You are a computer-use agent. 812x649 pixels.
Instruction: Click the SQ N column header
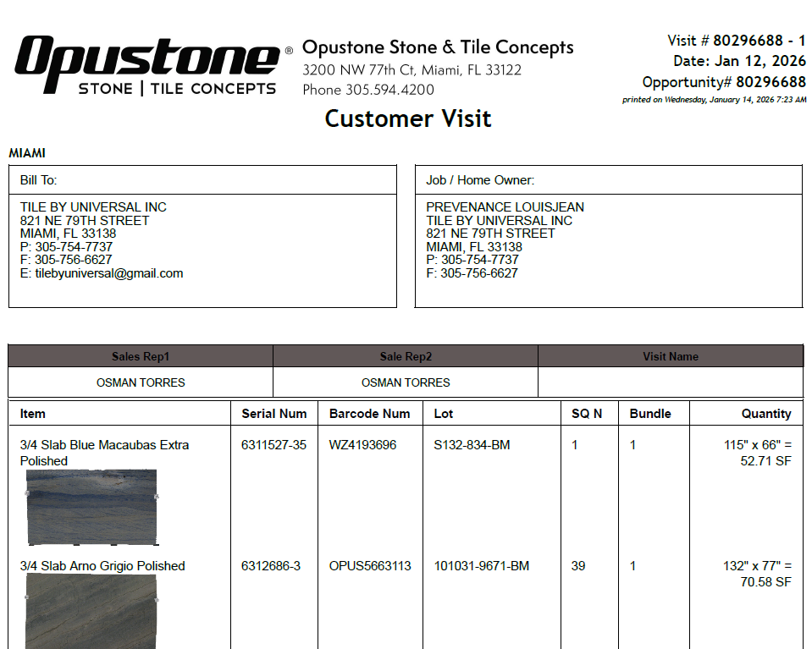coord(587,414)
